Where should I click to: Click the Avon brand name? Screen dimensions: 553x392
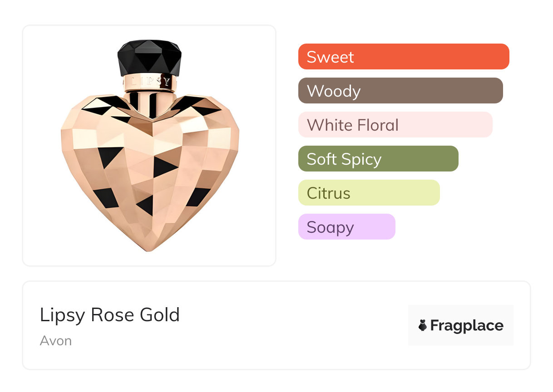56,341
